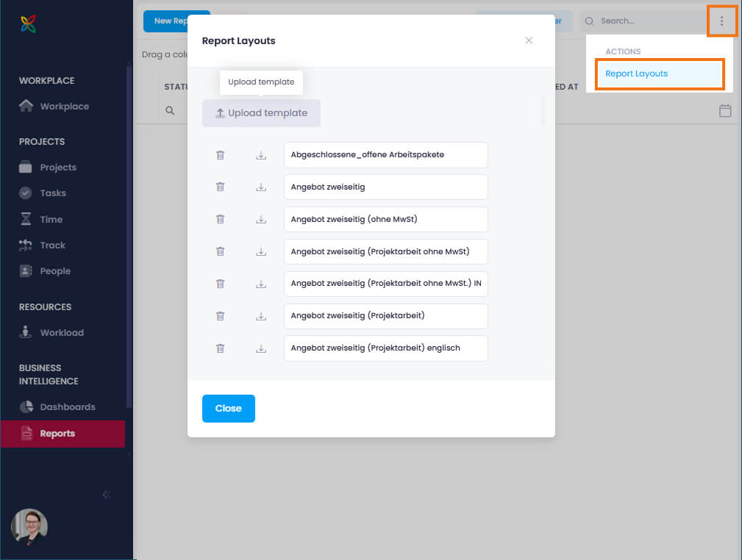Open the three-dot actions menu
742x560 pixels.
pyautogui.click(x=721, y=21)
